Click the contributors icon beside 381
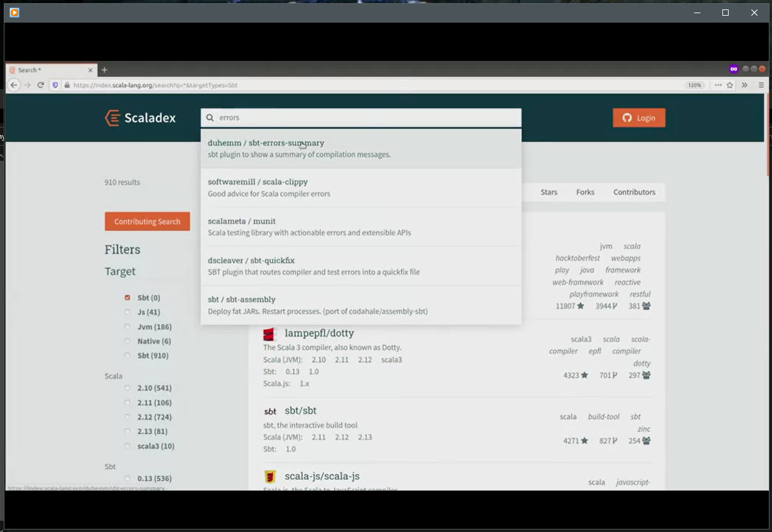This screenshot has width=772, height=532. click(646, 306)
